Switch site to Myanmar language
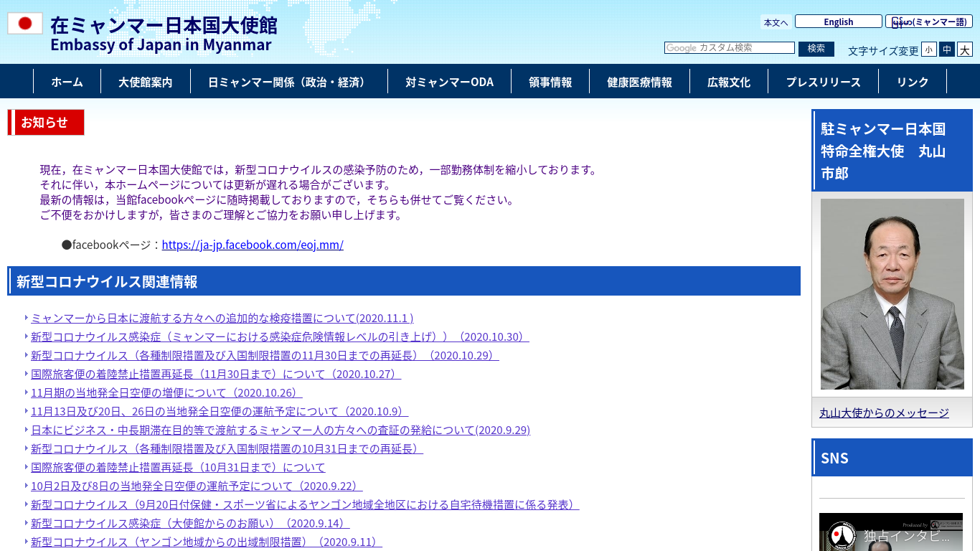This screenshot has height=551, width=980. (x=928, y=22)
